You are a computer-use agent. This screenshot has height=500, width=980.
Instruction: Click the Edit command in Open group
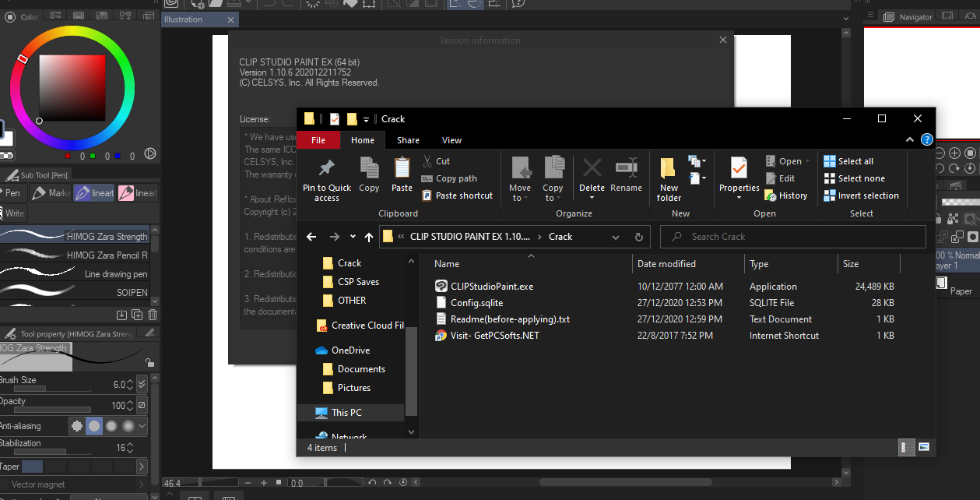tap(780, 178)
